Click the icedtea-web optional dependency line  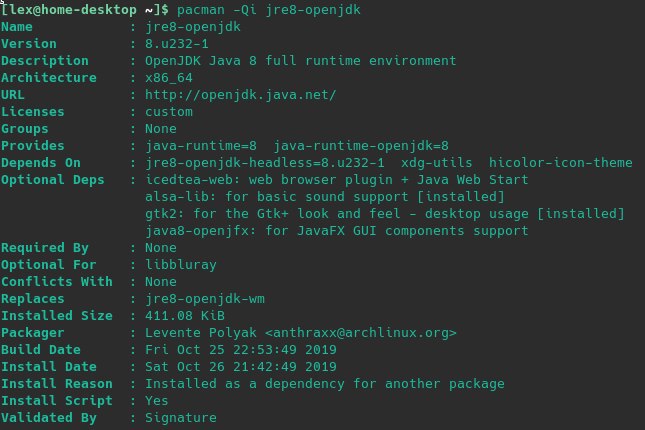(x=337, y=180)
